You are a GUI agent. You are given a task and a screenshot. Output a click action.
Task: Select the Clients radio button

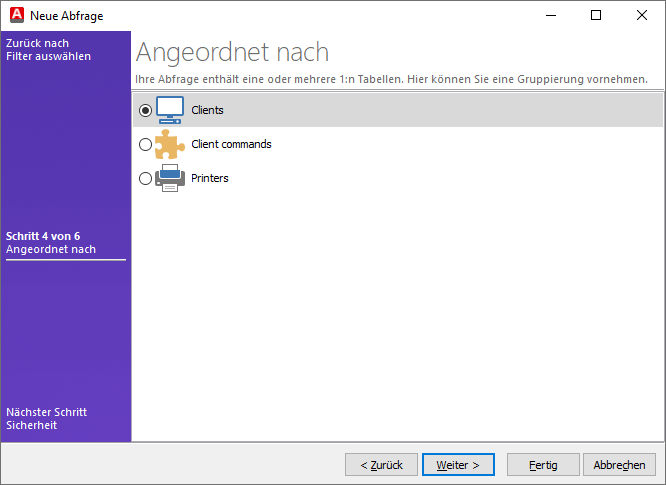(145, 110)
